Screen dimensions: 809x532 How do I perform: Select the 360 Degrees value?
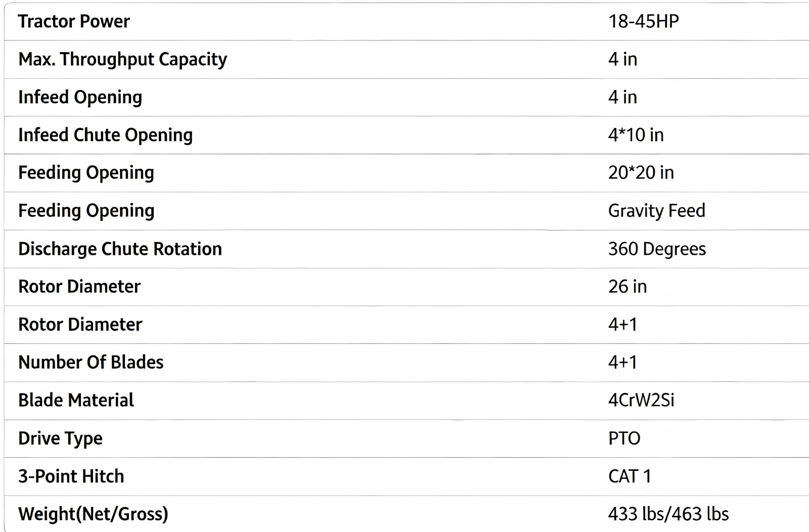coord(657,249)
